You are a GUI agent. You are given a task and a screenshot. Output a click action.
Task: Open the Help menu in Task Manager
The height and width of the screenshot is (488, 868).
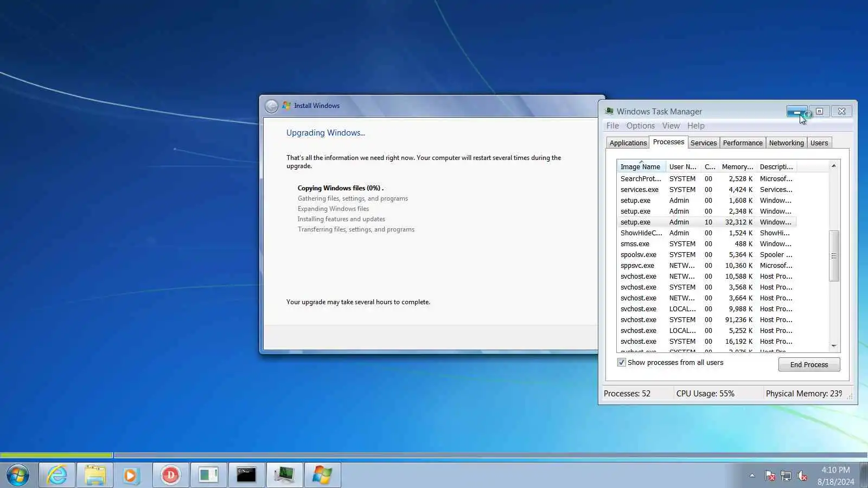point(696,126)
